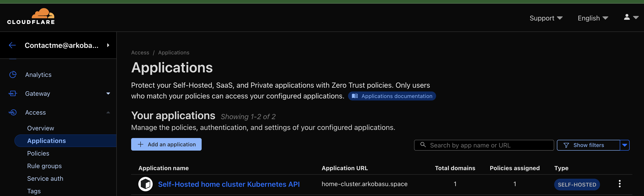Click the Access sidebar icon
Viewport: 644px width, 196px height.
pos(13,112)
